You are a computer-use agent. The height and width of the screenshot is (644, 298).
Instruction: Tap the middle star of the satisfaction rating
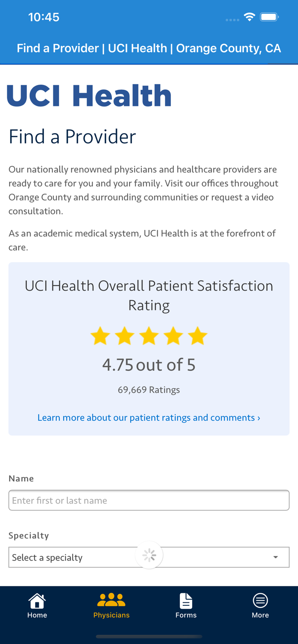(149, 336)
